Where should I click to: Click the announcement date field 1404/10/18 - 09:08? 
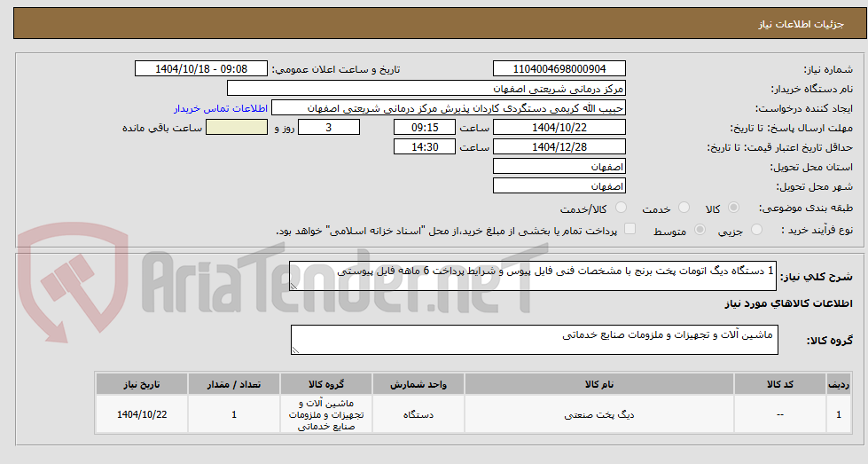pos(201,68)
